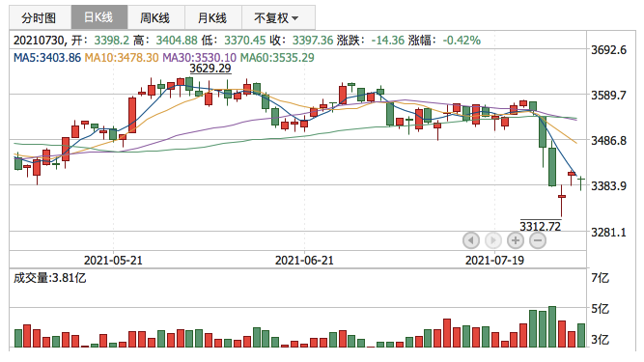Zoom out with the minus button
The width and height of the screenshot is (644, 362).
click(x=538, y=240)
